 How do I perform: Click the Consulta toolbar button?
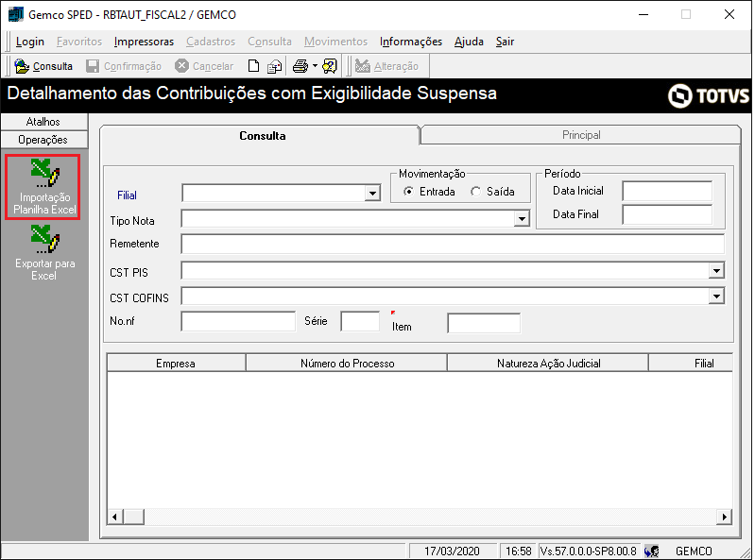point(43,66)
